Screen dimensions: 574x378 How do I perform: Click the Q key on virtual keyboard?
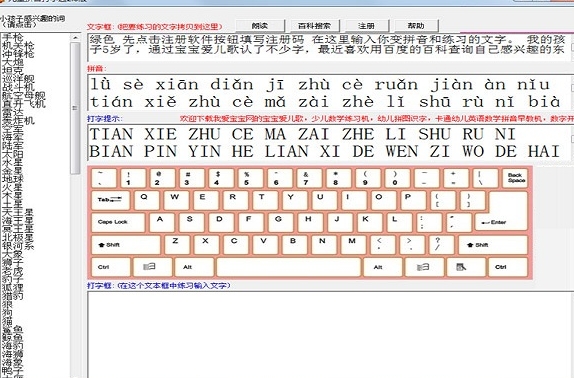(147, 200)
